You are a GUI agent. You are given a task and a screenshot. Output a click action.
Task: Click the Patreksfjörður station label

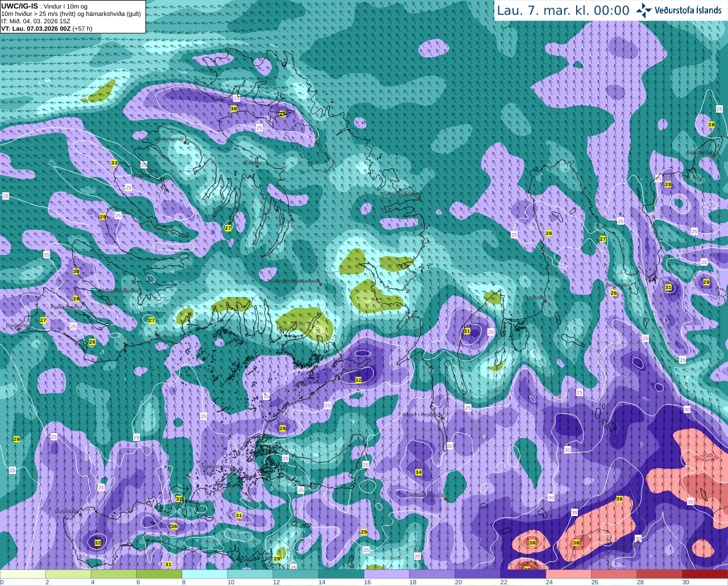[x=67, y=307]
